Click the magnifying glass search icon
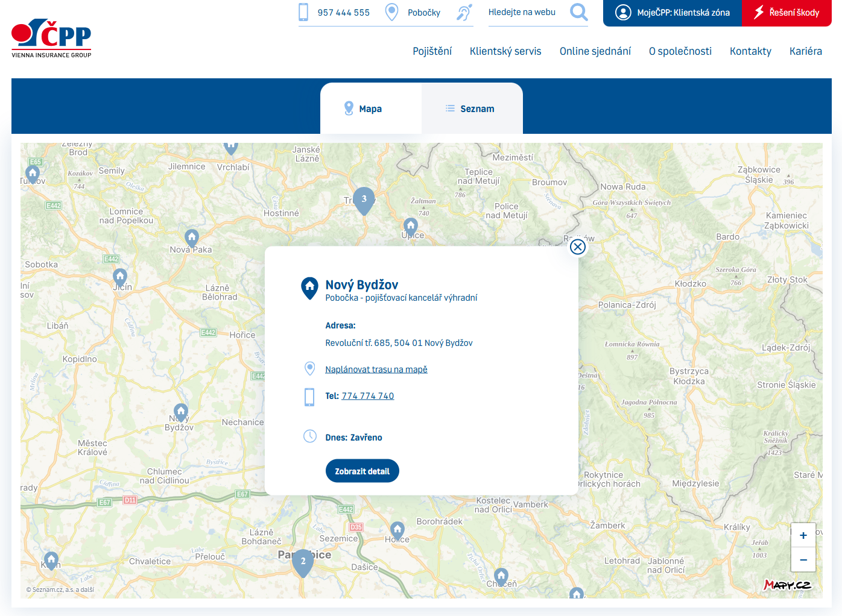The height and width of the screenshot is (616, 842). point(579,12)
